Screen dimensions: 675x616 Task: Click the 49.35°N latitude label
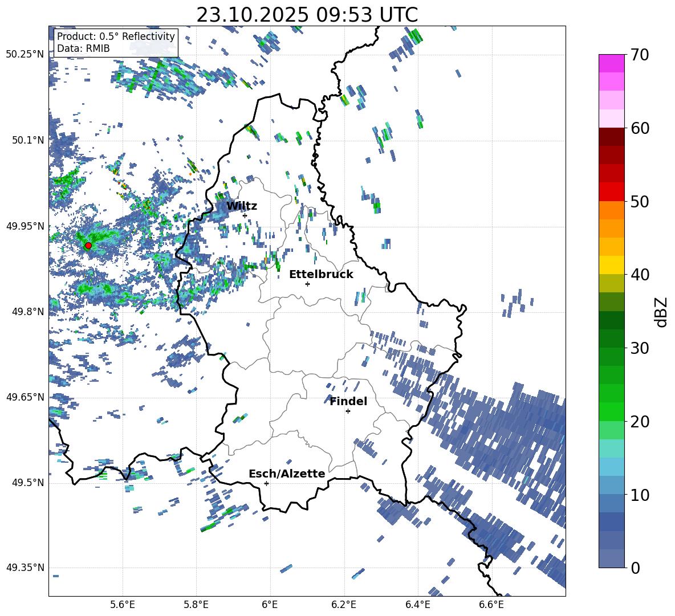click(x=25, y=568)
